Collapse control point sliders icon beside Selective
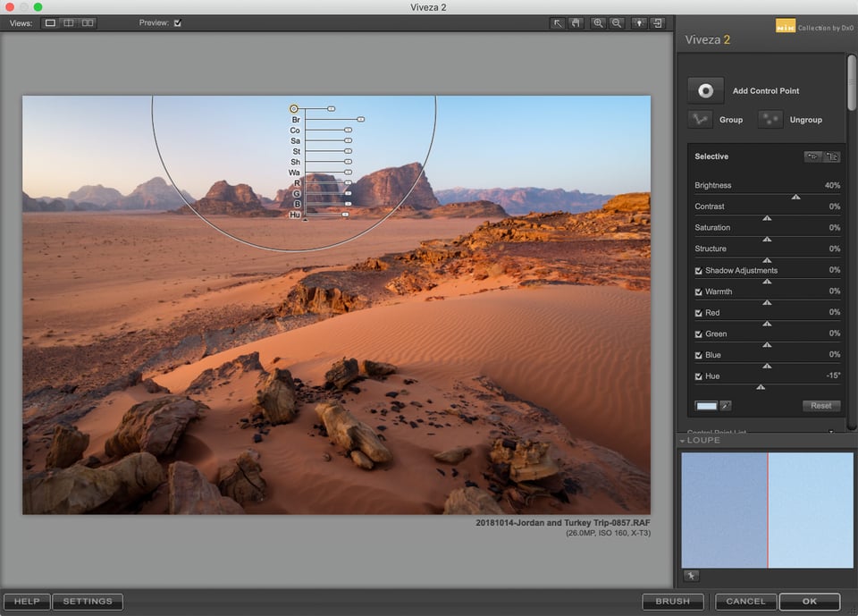Image resolution: width=858 pixels, height=616 pixels. click(812, 156)
